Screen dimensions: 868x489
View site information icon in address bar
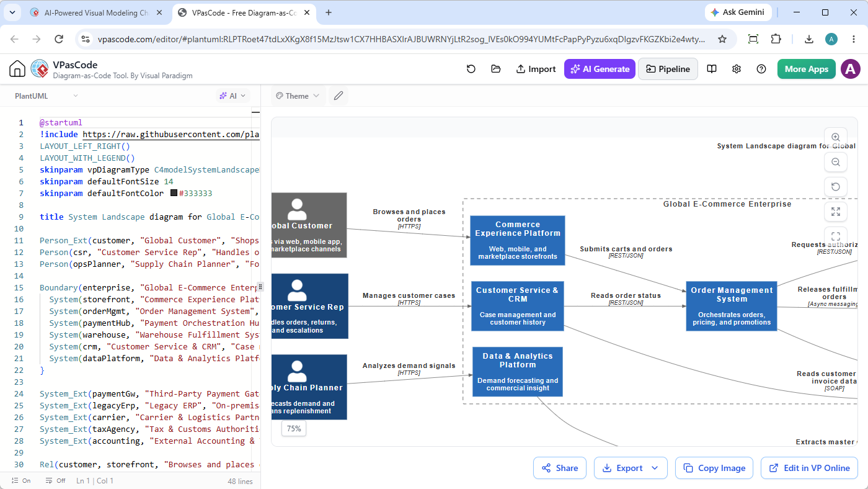(x=86, y=39)
